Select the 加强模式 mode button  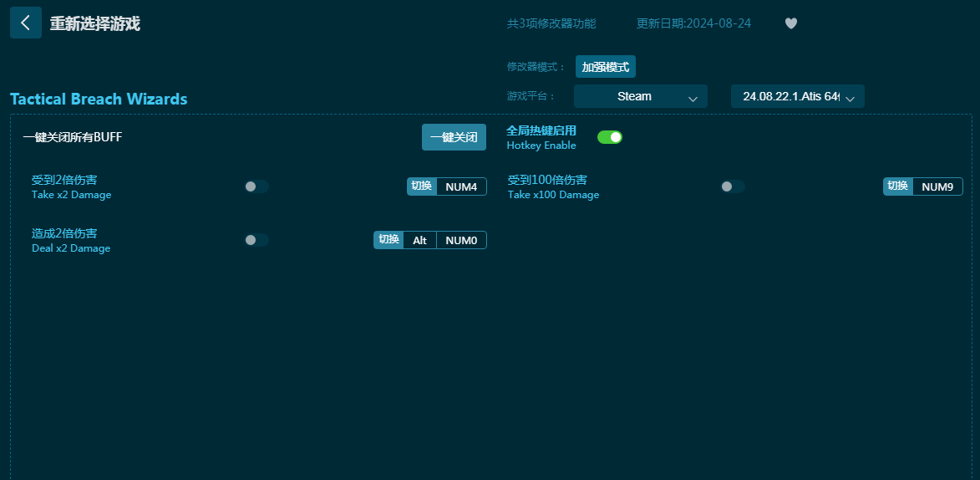606,67
